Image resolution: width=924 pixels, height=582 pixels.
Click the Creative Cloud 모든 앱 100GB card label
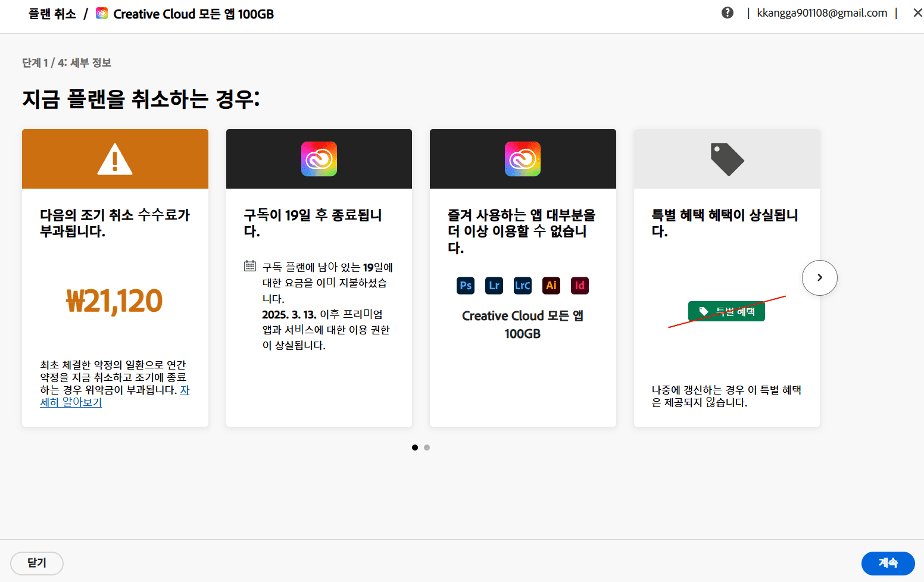coord(523,325)
